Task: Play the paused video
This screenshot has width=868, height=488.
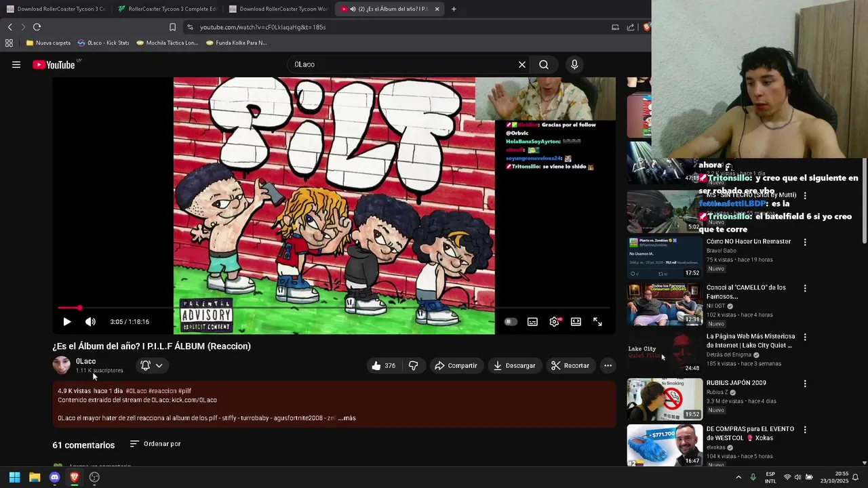Action: pyautogui.click(x=66, y=322)
